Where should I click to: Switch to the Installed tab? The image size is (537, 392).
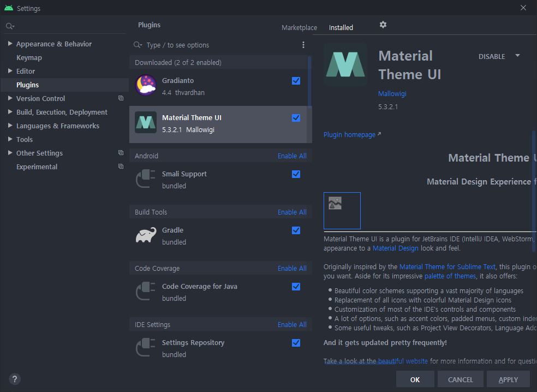[341, 27]
